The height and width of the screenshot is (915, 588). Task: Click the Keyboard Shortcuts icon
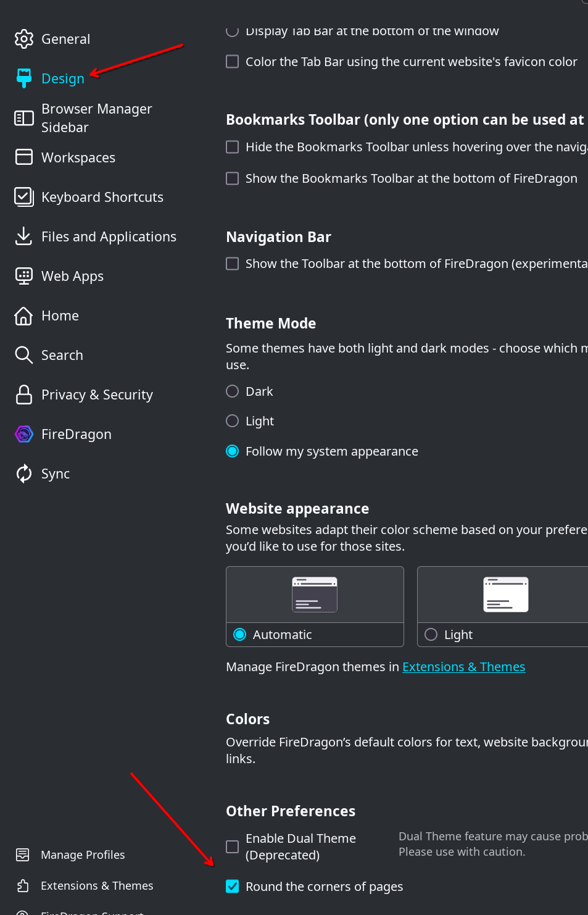[23, 197]
